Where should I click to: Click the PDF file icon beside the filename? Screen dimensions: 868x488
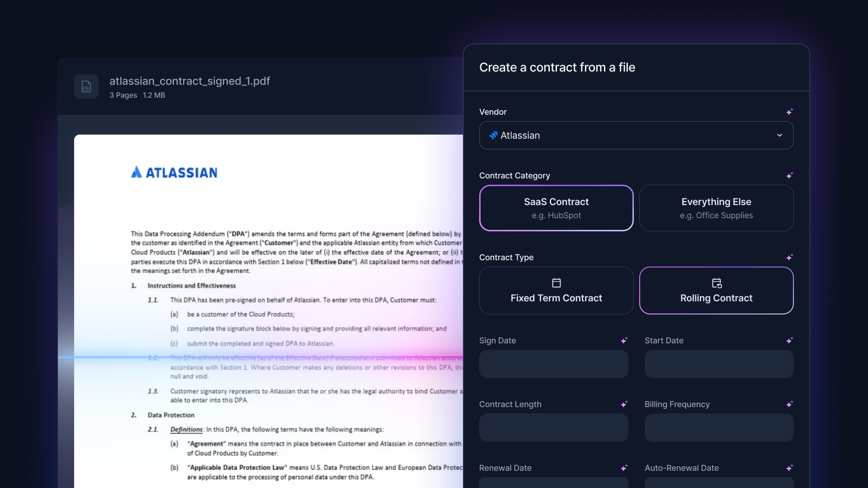pyautogui.click(x=86, y=86)
